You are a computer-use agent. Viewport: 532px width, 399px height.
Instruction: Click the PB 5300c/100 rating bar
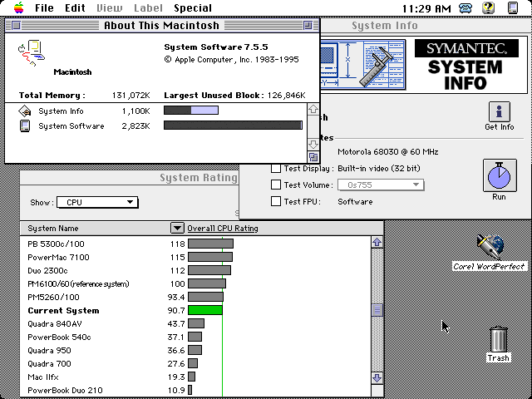coord(210,244)
